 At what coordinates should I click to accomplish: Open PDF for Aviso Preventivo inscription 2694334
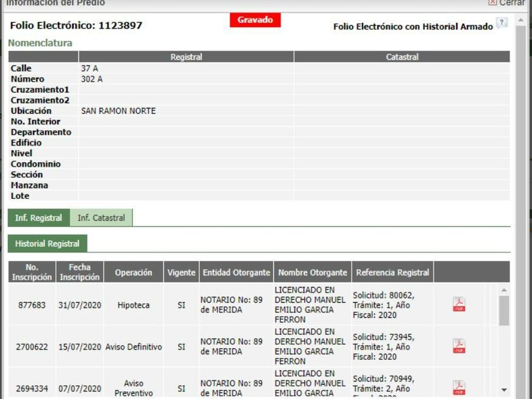click(x=459, y=388)
